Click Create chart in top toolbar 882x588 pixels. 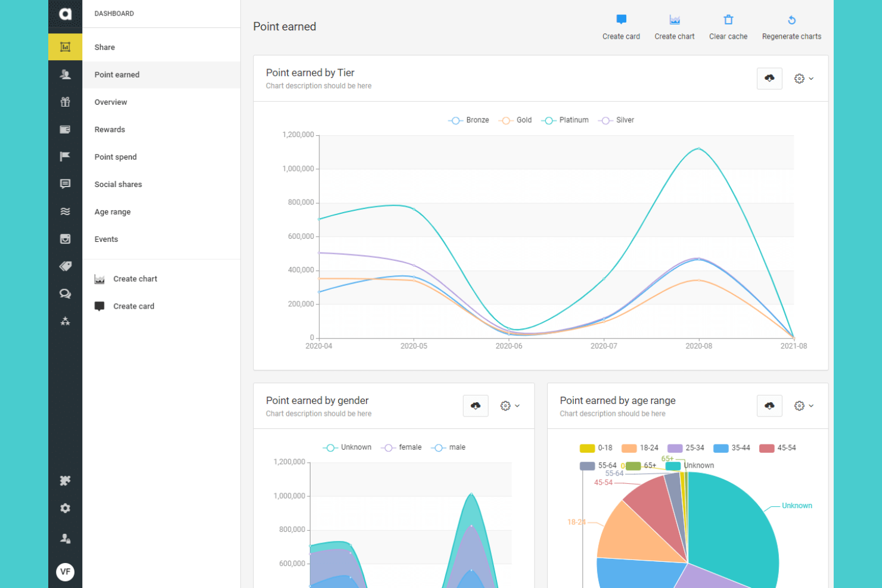pos(674,27)
